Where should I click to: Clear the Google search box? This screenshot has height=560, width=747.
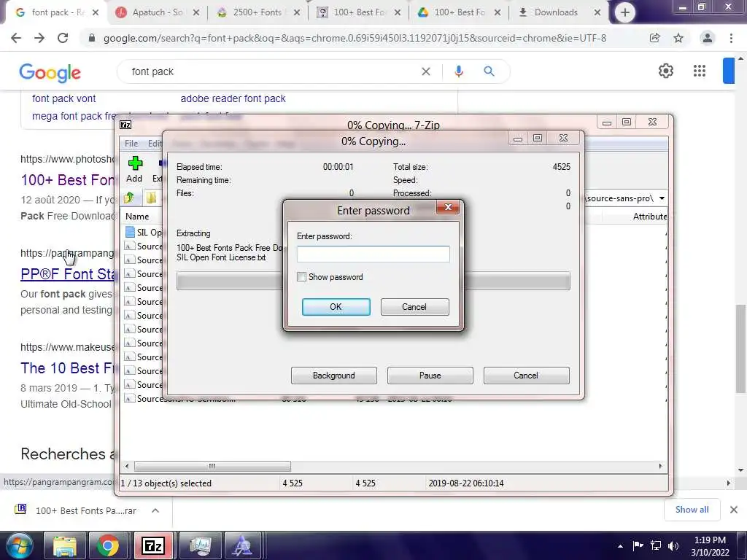(426, 71)
